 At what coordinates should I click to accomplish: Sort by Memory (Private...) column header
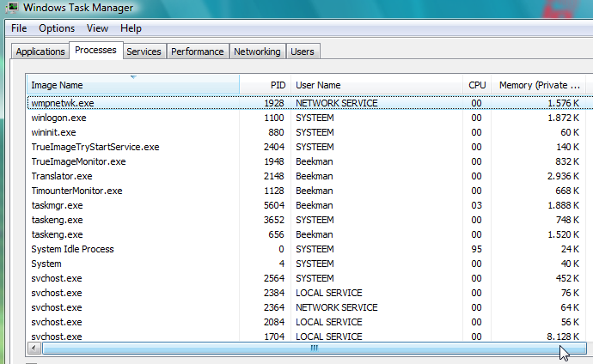[x=539, y=85]
